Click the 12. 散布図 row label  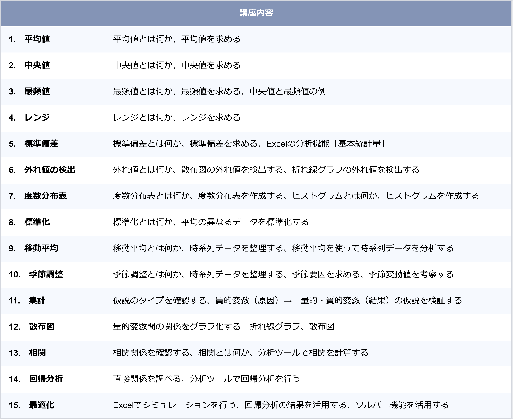pos(31,326)
